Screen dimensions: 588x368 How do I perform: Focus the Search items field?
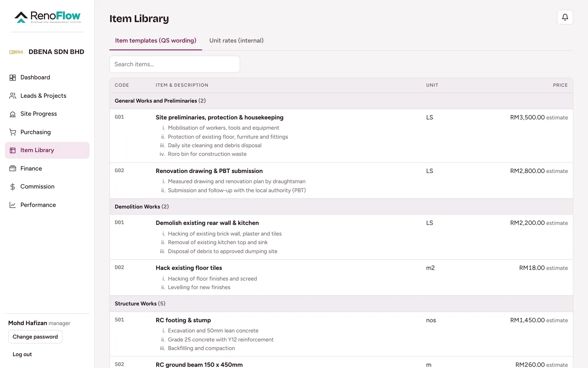175,64
